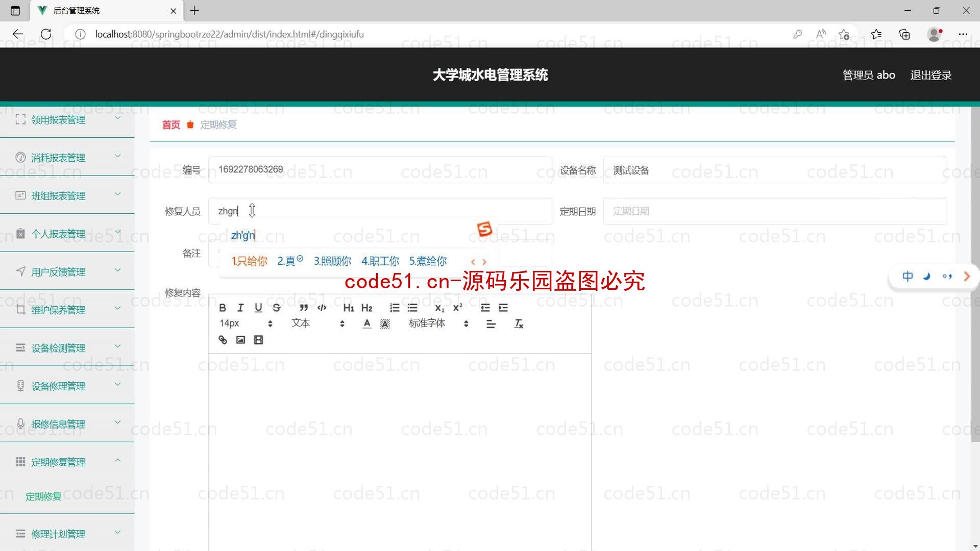
Task: Apply superscript formatting
Action: click(458, 308)
